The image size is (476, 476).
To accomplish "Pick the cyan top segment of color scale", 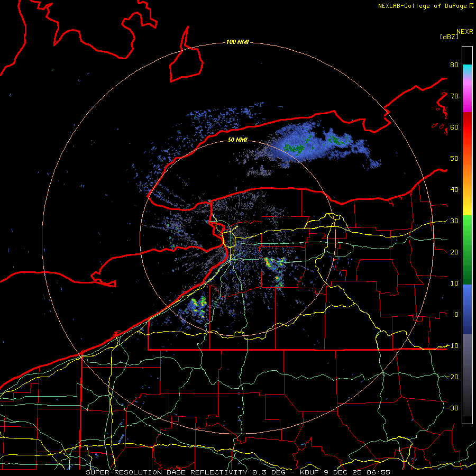I will point(467,70).
